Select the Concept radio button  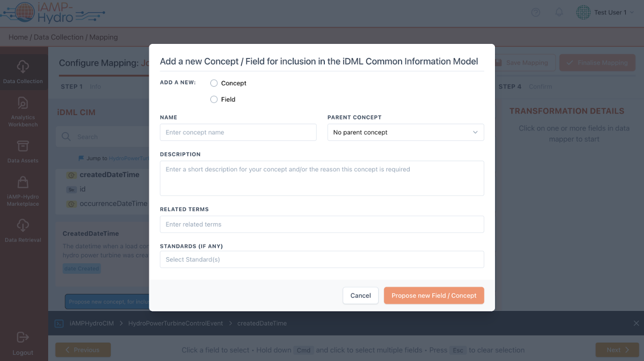tap(214, 83)
